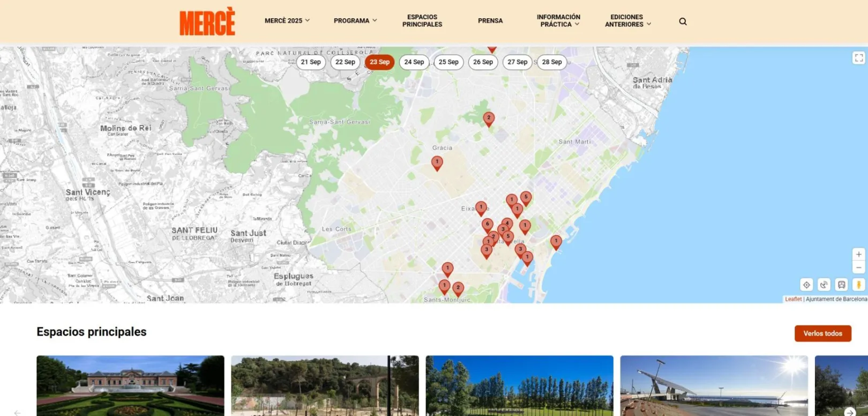The height and width of the screenshot is (416, 868).
Task: Click the Gràcia map pin numbered 1
Action: tap(437, 162)
